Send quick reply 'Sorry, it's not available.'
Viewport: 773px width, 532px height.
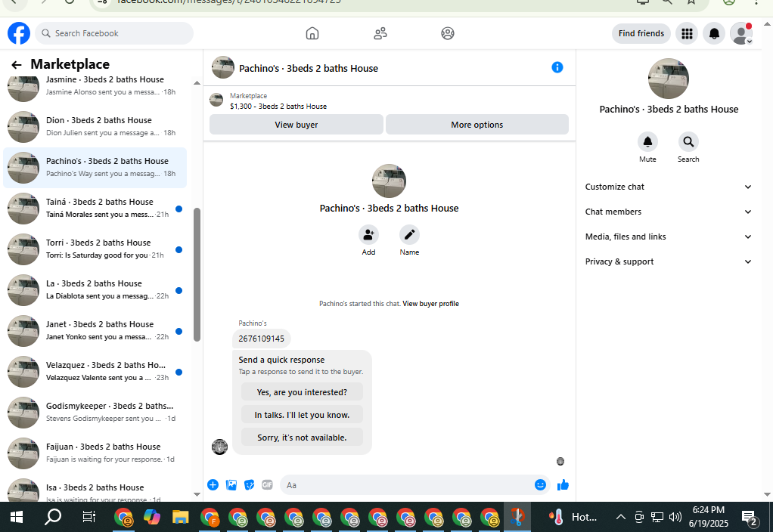(302, 438)
